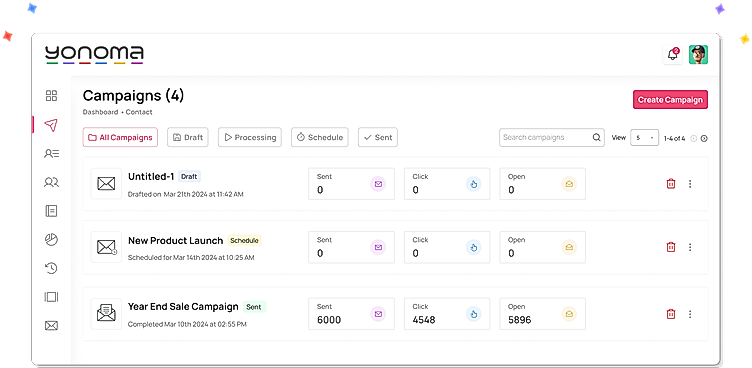
Task: Open more options menu for Untitled-1
Action: click(x=690, y=183)
